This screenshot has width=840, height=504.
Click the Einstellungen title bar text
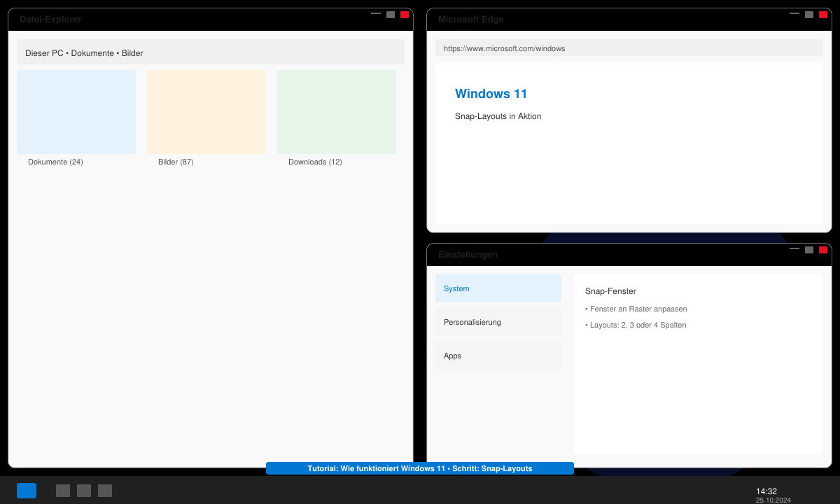[468, 255]
